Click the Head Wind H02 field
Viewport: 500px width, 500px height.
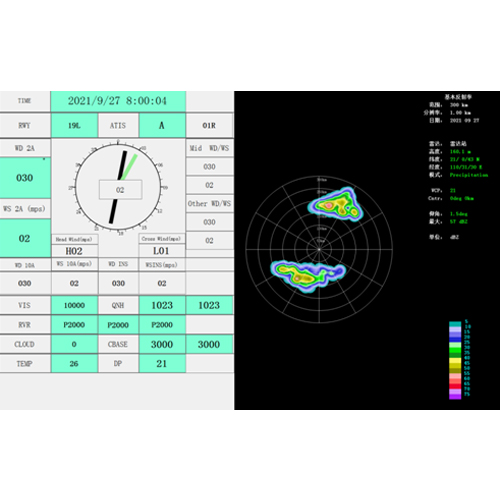click(74, 251)
